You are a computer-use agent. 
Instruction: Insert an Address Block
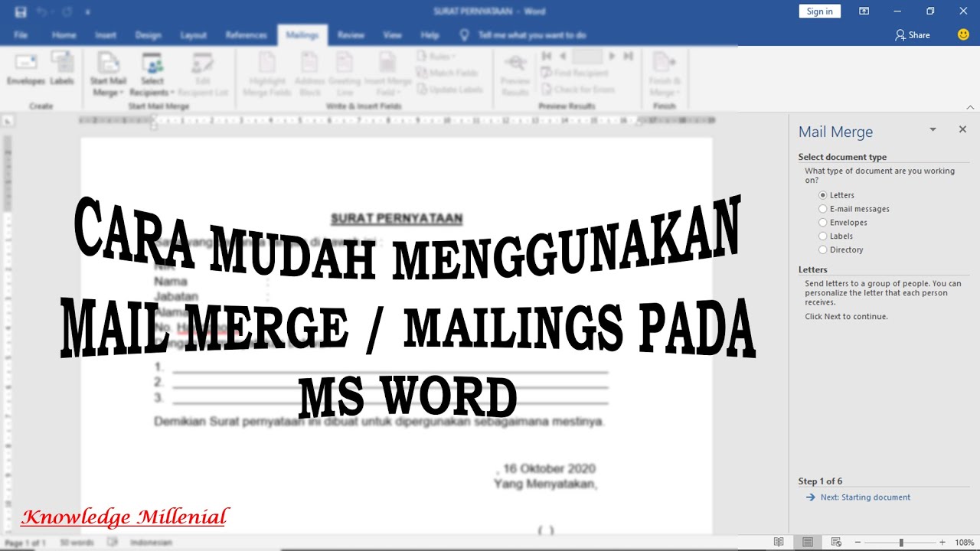coord(309,74)
